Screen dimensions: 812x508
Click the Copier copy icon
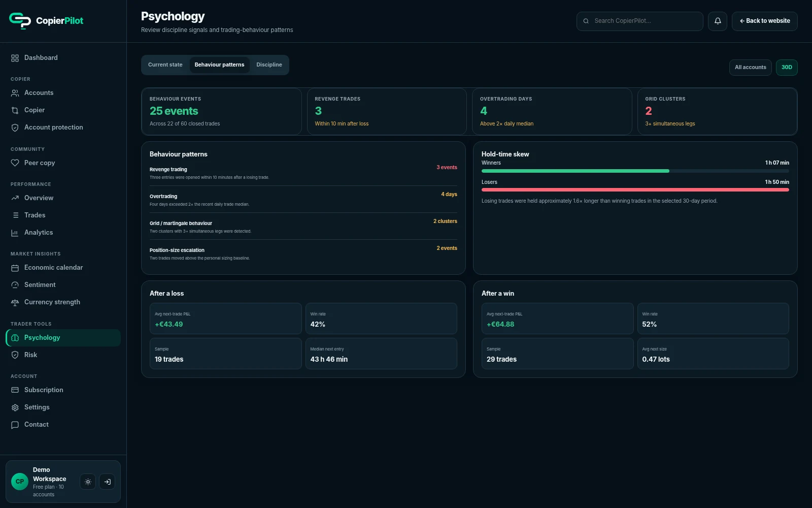15,110
